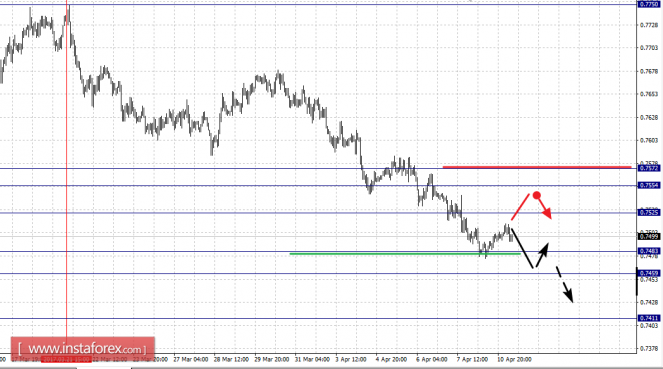
Task: Click the dashed black downward arrow
Action: coord(564,284)
